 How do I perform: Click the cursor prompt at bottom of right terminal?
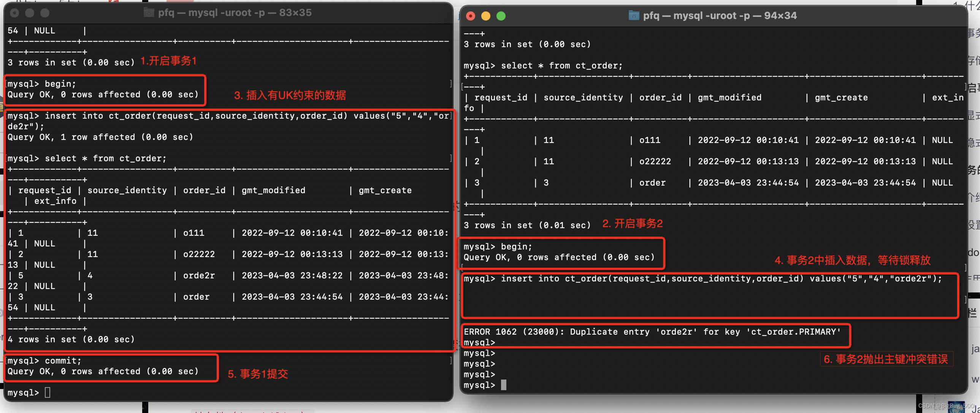(504, 385)
